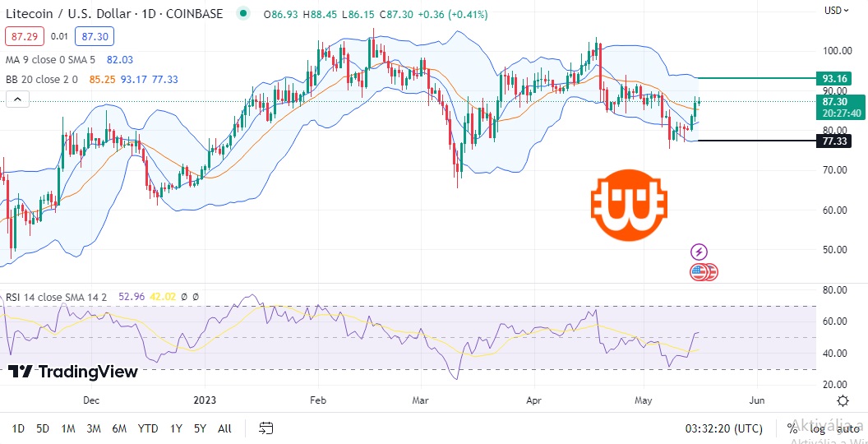Screen dimensions: 868x444
Task: Open the USD currency dropdown
Action: tap(837, 10)
